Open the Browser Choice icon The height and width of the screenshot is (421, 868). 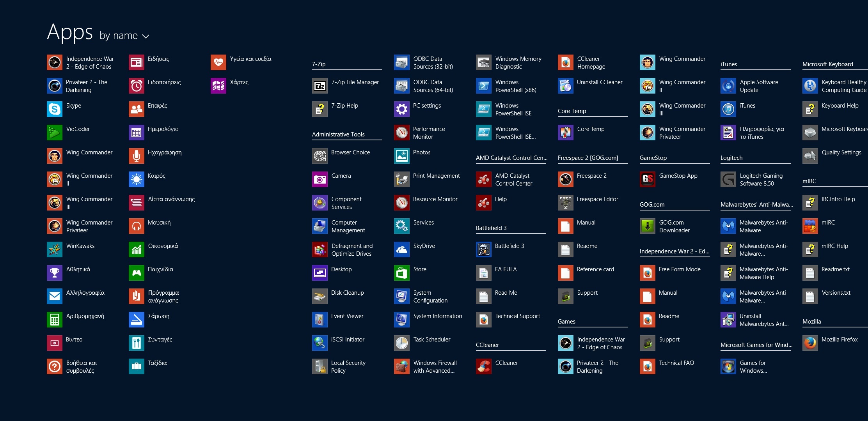pos(320,156)
